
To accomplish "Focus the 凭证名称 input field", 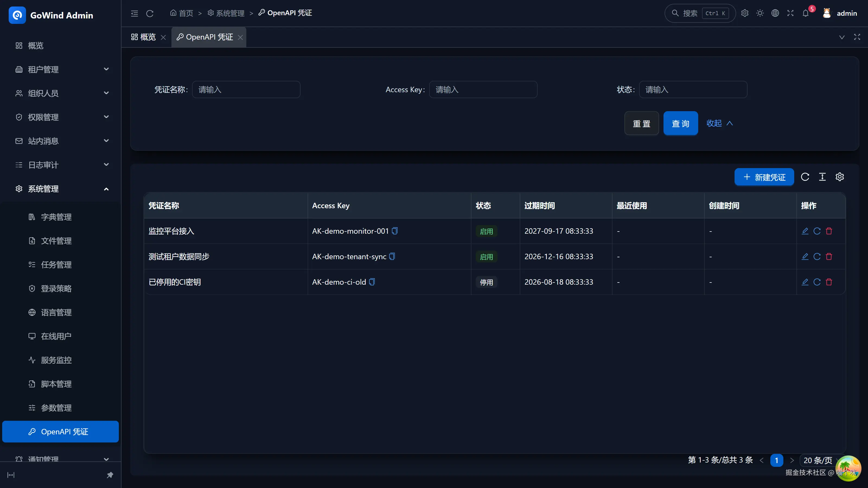I will pyautogui.click(x=246, y=89).
